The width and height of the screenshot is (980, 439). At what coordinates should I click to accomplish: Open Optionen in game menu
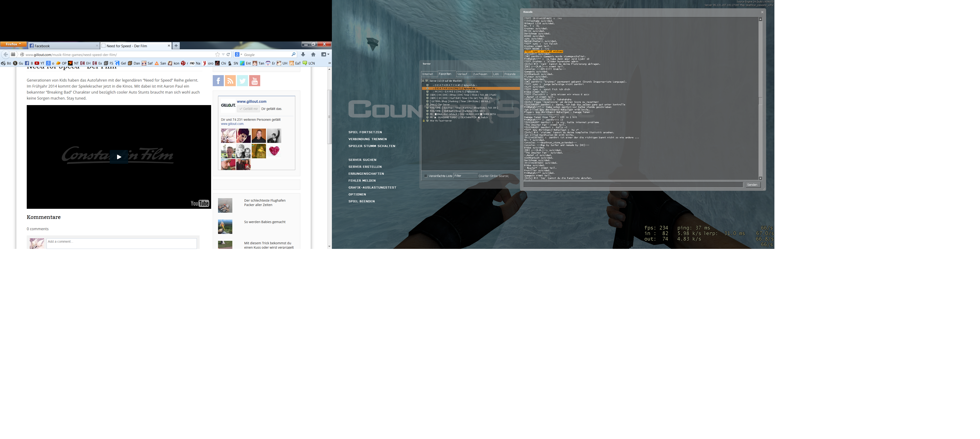click(x=357, y=194)
